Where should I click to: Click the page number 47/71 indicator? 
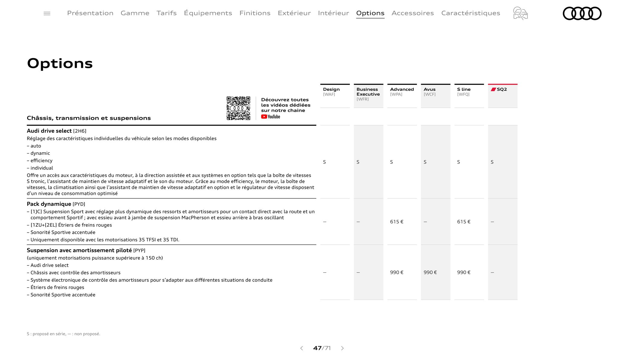point(322,348)
